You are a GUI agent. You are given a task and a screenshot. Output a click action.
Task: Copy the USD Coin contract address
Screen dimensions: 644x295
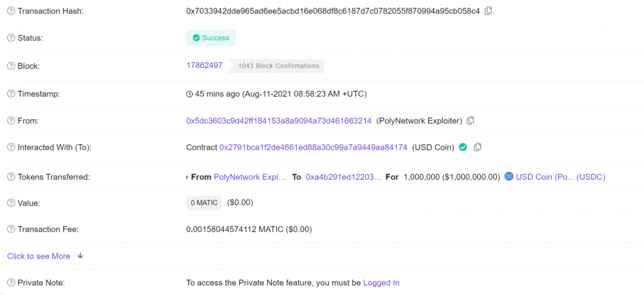click(x=478, y=147)
